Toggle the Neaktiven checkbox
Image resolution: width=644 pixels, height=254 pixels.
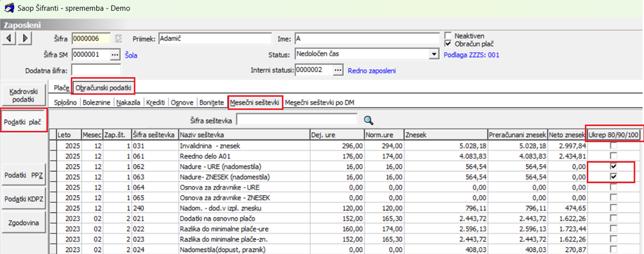pyautogui.click(x=449, y=35)
